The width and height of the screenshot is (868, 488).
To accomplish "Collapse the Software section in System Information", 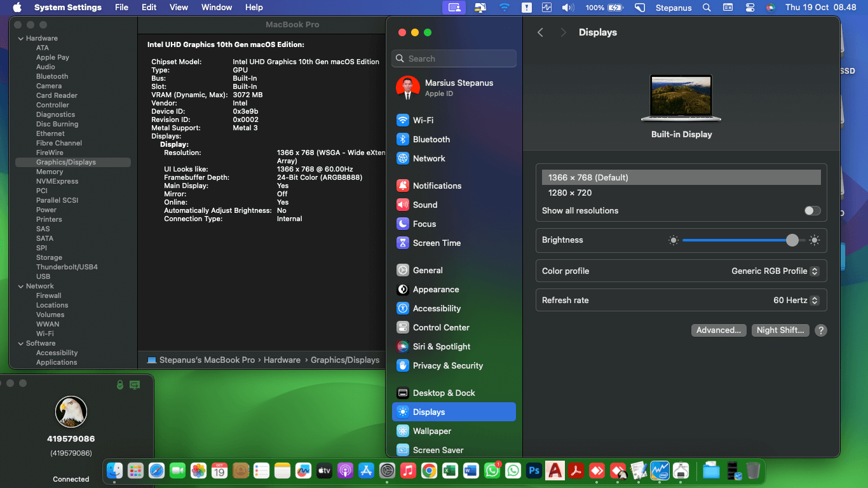I will click(x=20, y=343).
